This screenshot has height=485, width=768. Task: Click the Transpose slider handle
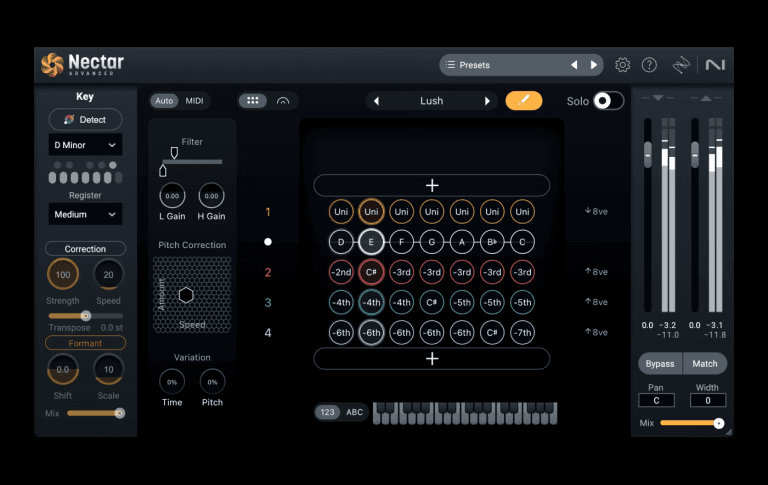coord(85,315)
